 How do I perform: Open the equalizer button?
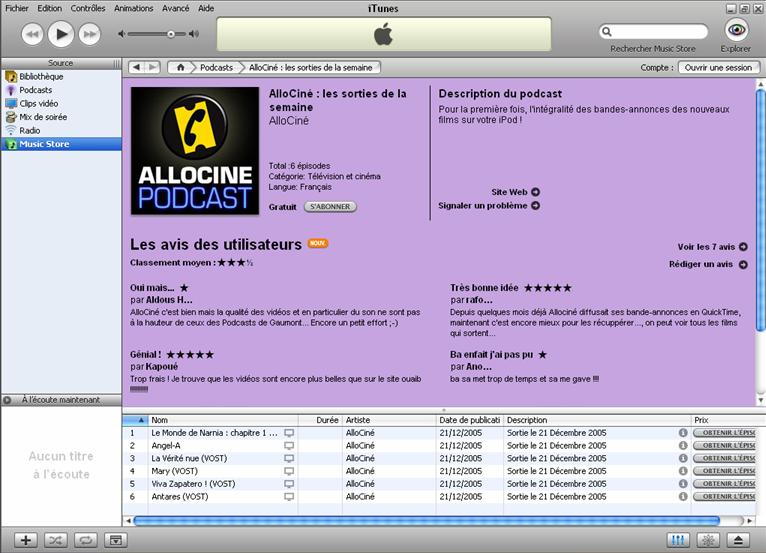point(678,540)
